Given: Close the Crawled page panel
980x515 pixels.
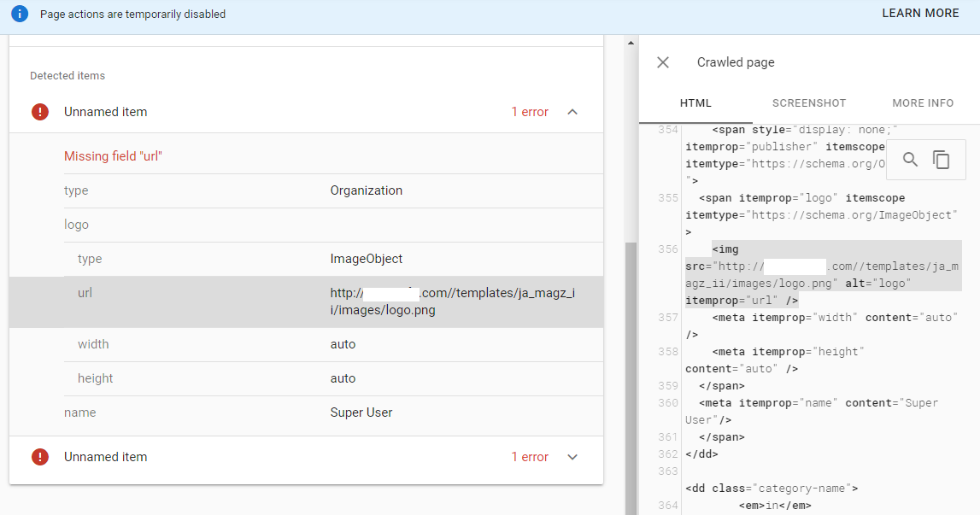Looking at the screenshot, I should pyautogui.click(x=663, y=62).
